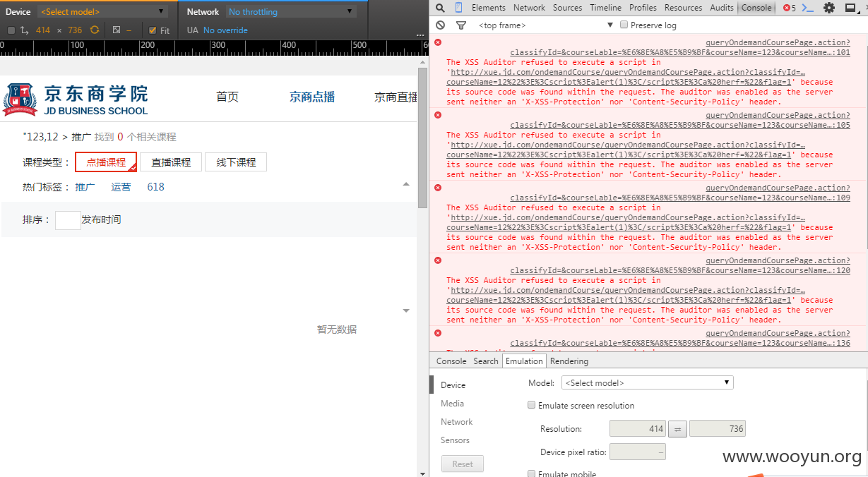Viewport: 868px width, 477px height.
Task: Open the DevTools search magnifier
Action: tap(440, 8)
